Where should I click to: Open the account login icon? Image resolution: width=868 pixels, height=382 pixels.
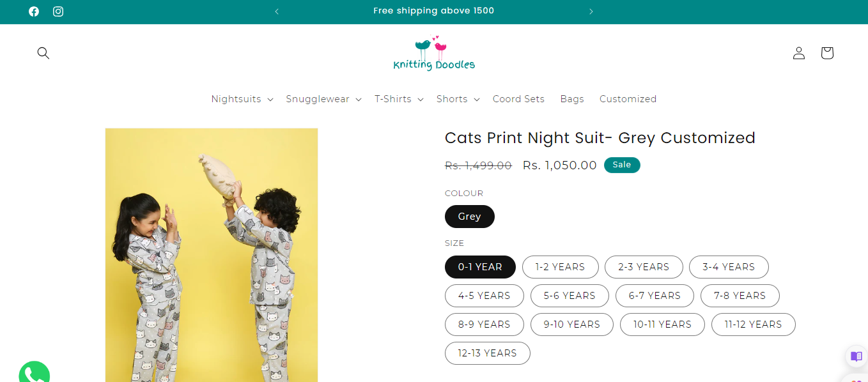pyautogui.click(x=798, y=53)
